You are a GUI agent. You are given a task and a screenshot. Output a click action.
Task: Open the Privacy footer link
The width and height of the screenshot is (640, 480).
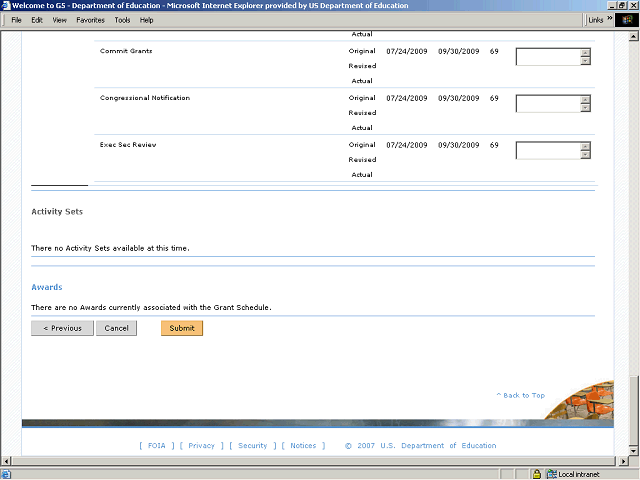[x=201, y=446]
